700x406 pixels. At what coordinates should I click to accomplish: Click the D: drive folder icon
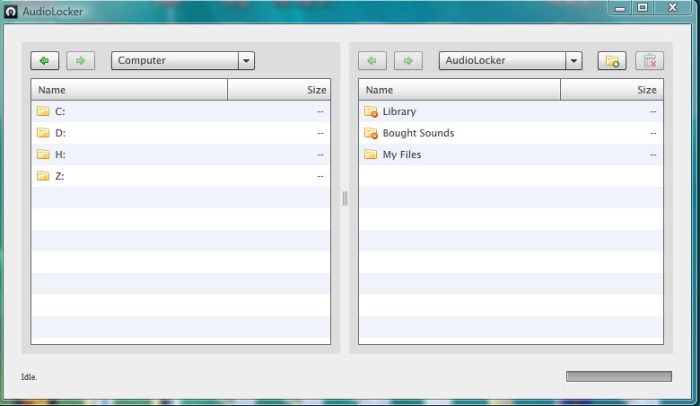point(43,133)
